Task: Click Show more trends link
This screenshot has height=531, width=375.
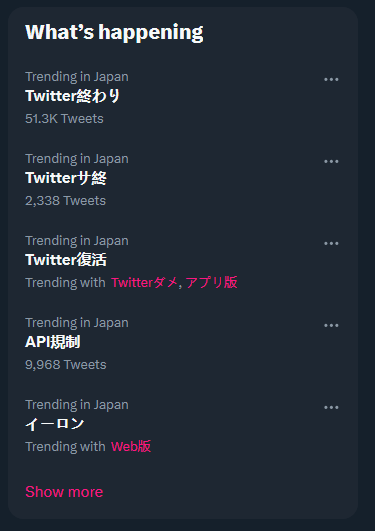Action: [64, 492]
